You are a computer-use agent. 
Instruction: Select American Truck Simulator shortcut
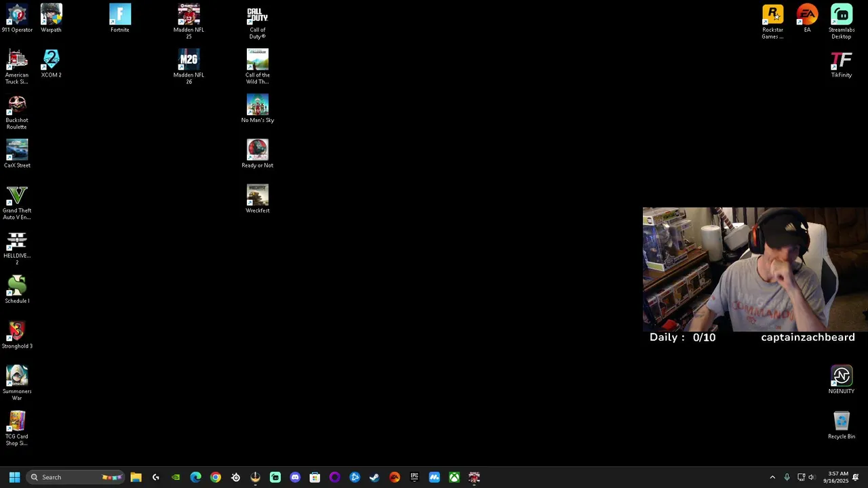click(x=17, y=66)
